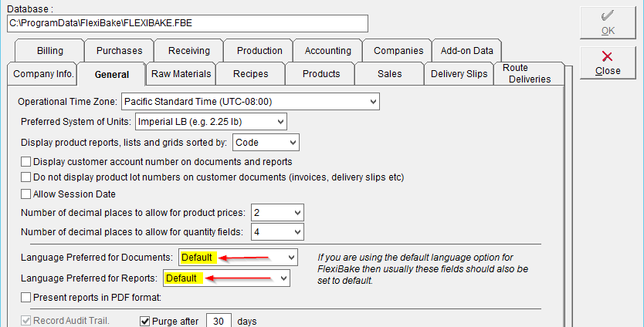
Task: Open the Receiving tab
Action: 189,51
